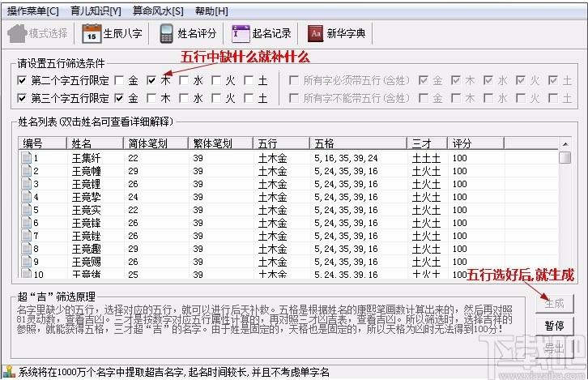Select document icon of row 9 王竟赐

[x=26, y=262]
